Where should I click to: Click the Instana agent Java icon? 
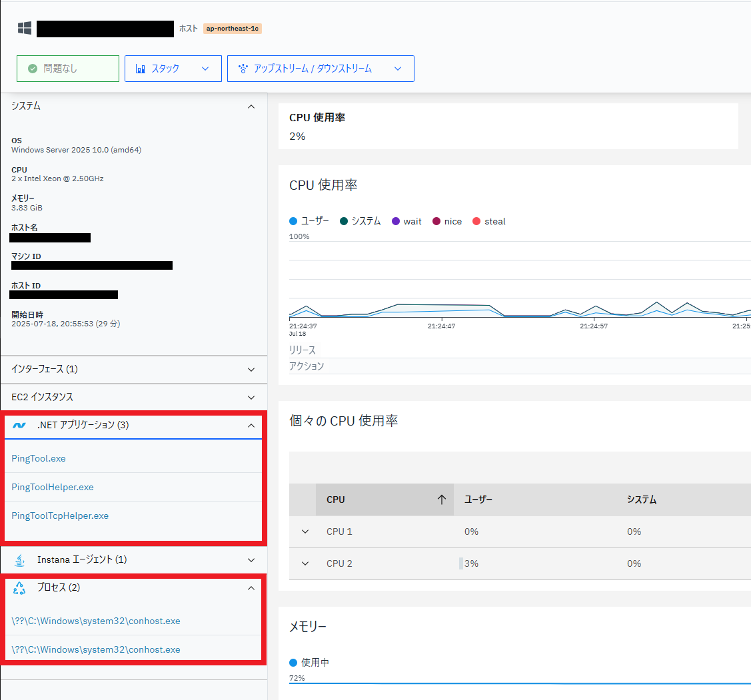click(19, 559)
